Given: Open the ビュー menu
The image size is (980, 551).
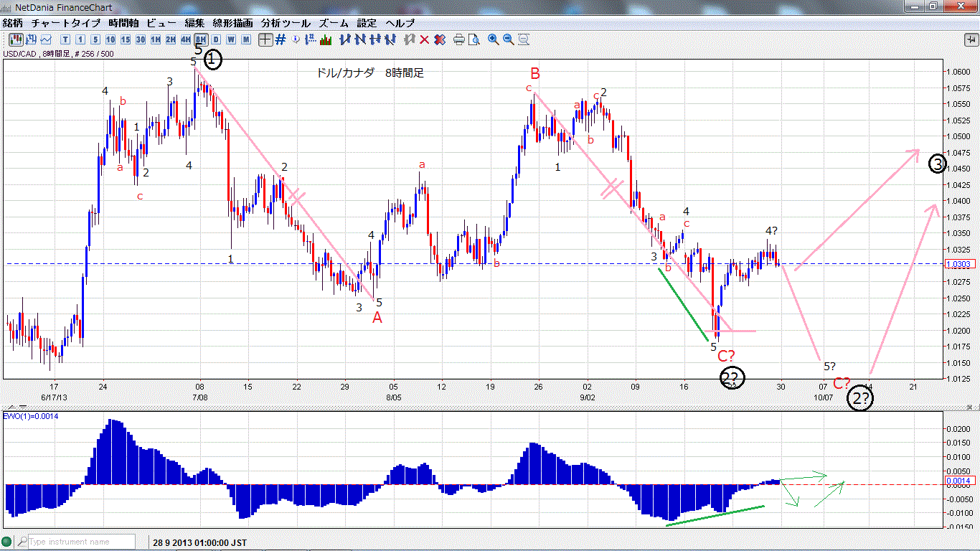Looking at the screenshot, I should click(x=161, y=23).
